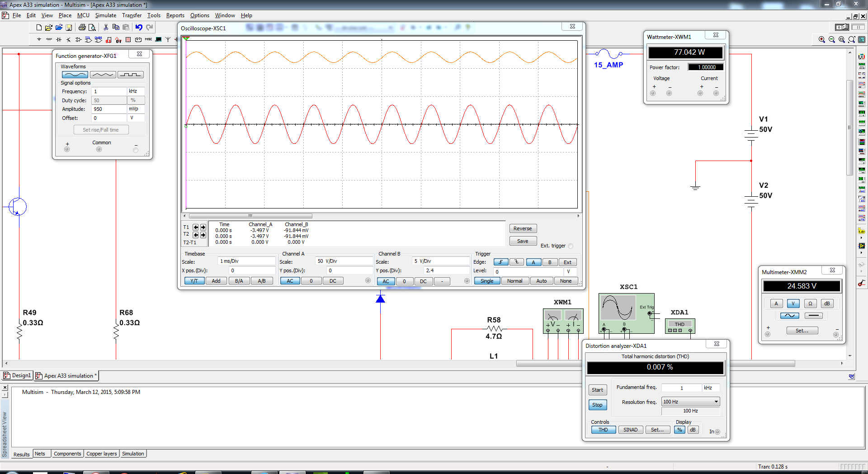Image resolution: width=868 pixels, height=474 pixels.
Task: Open the Place menu
Action: point(65,15)
